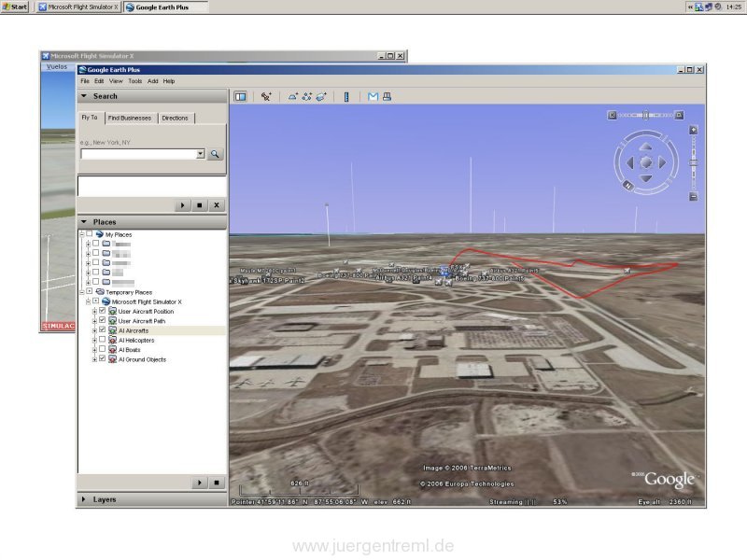Click the Microsoft Flight Simulator X network-link icon
The height and width of the screenshot is (560, 747).
click(106, 301)
